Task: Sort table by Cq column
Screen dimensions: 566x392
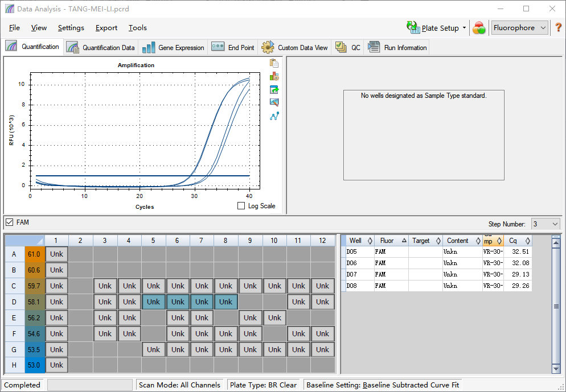Action: (518, 241)
